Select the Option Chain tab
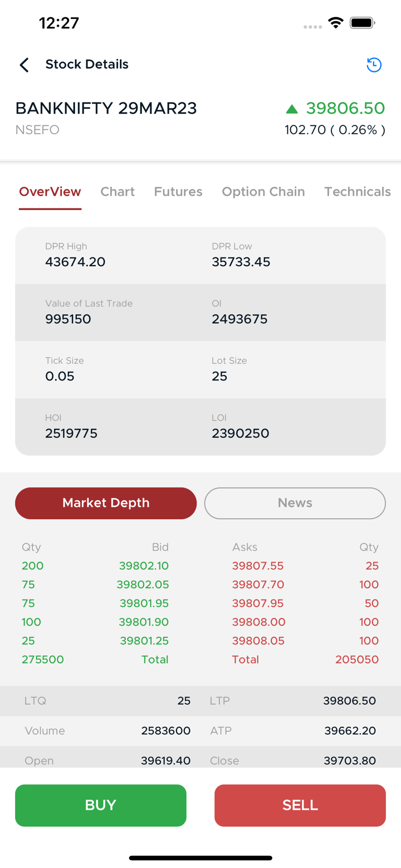 (263, 192)
